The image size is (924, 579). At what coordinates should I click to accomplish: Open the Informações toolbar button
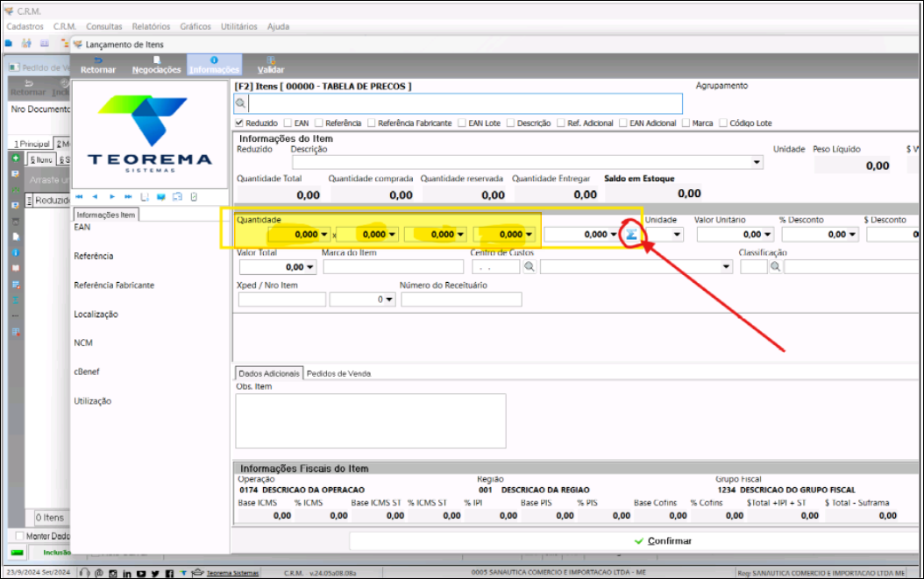click(x=214, y=65)
